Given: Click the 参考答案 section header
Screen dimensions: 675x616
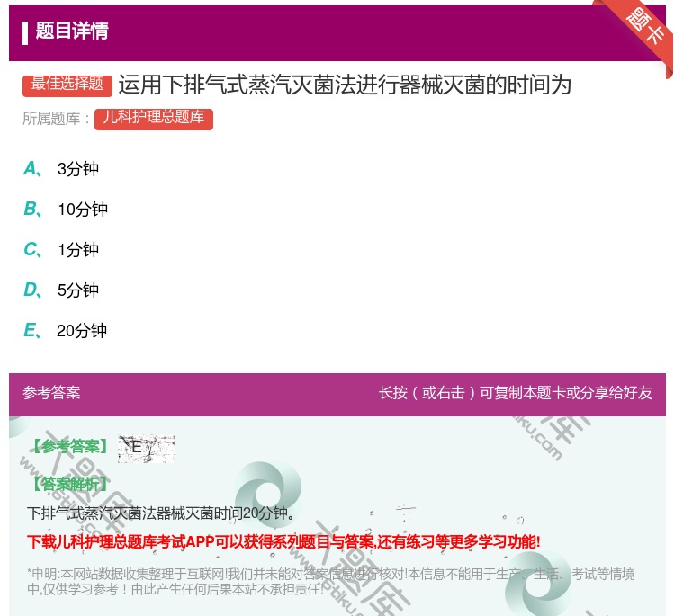Looking at the screenshot, I should [51, 392].
